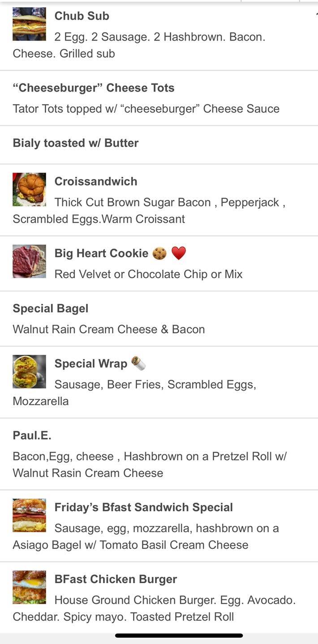318x644 pixels.
Task: Select Friday's Bfast Sandwich Special title
Action: pyautogui.click(x=144, y=508)
